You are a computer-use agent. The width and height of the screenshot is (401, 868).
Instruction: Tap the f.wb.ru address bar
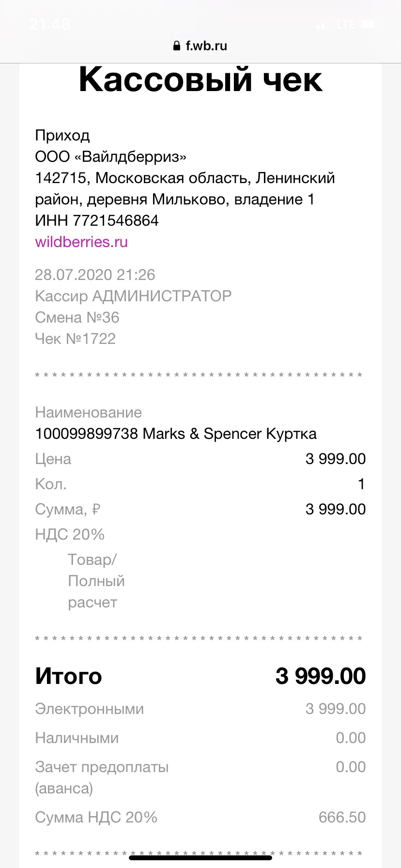(200, 46)
